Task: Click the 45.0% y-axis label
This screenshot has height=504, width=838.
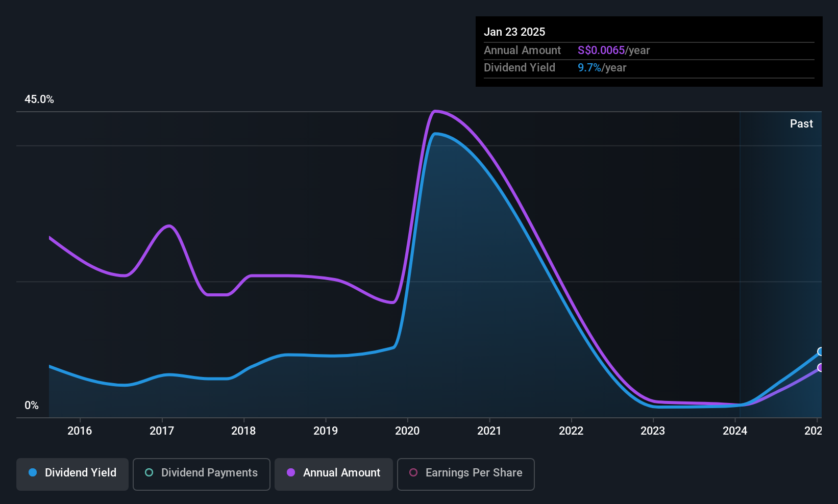Action: [39, 99]
